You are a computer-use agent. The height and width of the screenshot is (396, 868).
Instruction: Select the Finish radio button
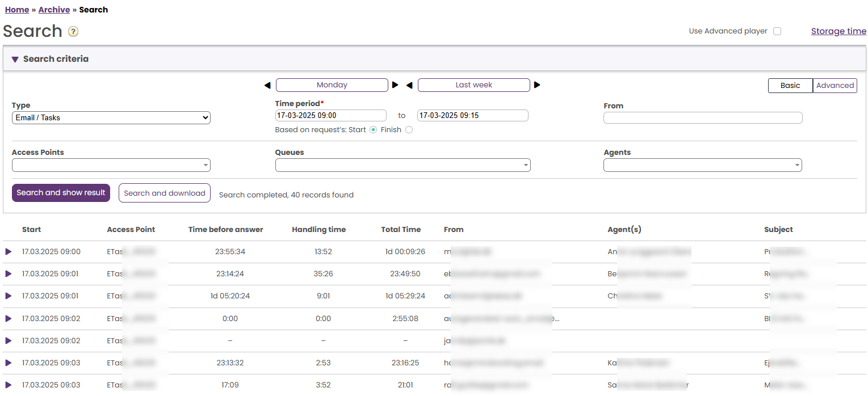[409, 130]
